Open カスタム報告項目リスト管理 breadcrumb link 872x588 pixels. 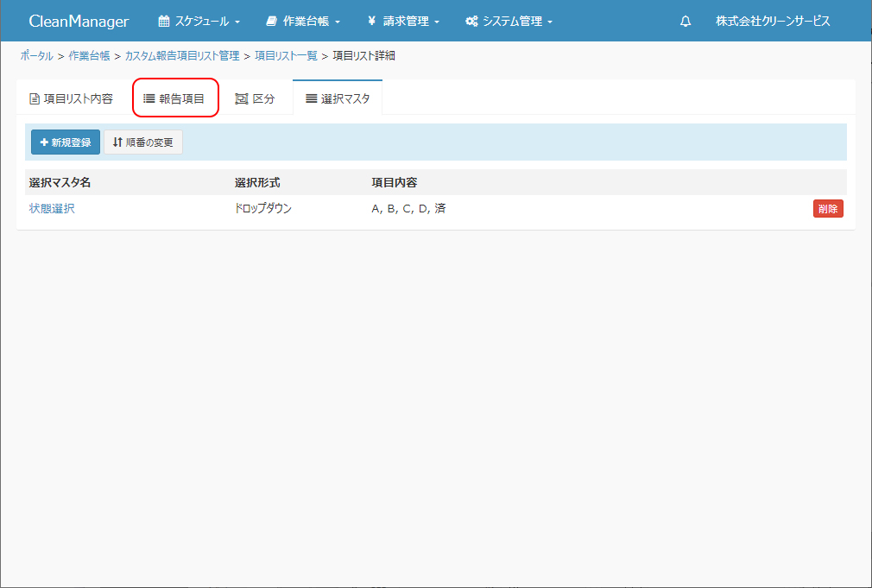(x=182, y=56)
